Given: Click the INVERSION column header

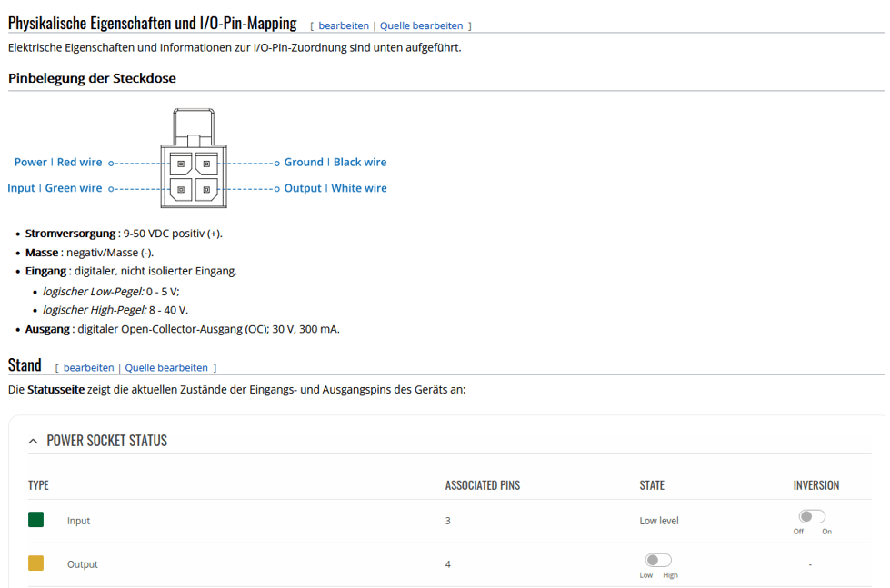Looking at the screenshot, I should tap(815, 485).
